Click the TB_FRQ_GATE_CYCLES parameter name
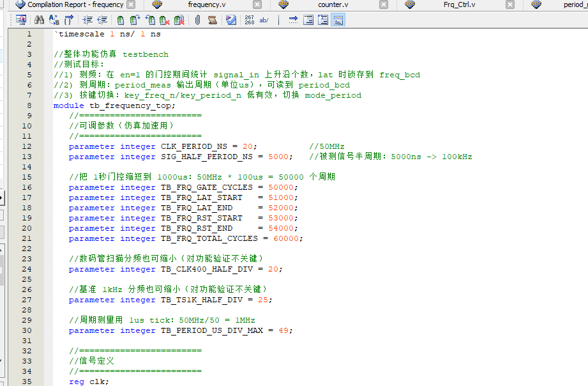Image resolution: width=588 pixels, height=386 pixels. pyautogui.click(x=207, y=187)
